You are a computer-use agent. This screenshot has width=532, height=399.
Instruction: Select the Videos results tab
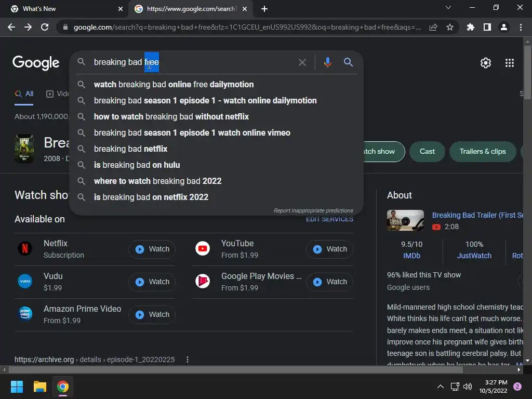(x=57, y=94)
